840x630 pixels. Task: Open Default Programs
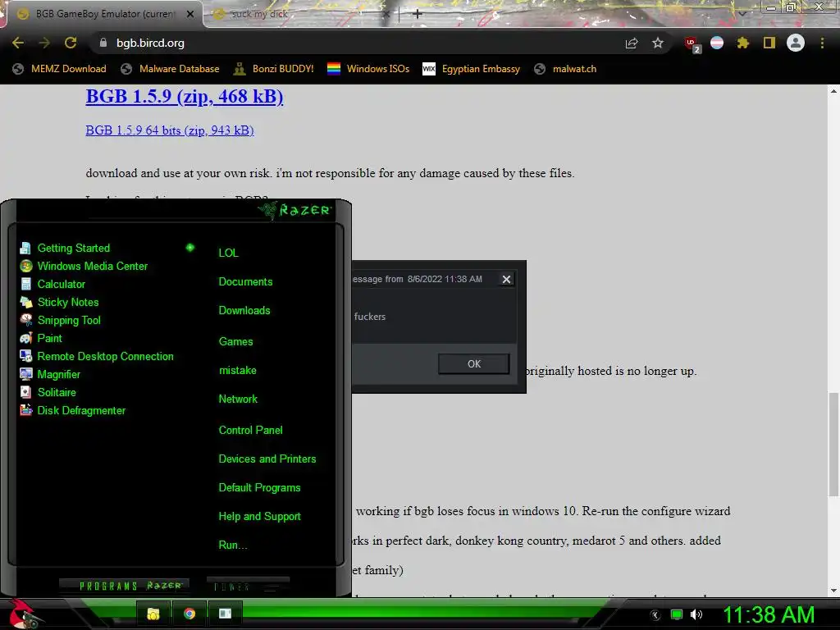pyautogui.click(x=259, y=488)
